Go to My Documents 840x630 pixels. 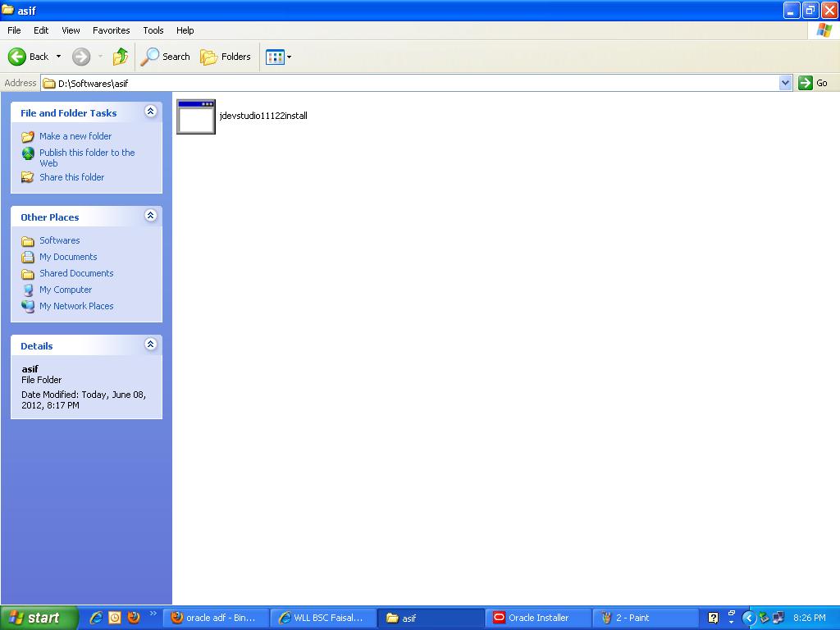point(68,257)
